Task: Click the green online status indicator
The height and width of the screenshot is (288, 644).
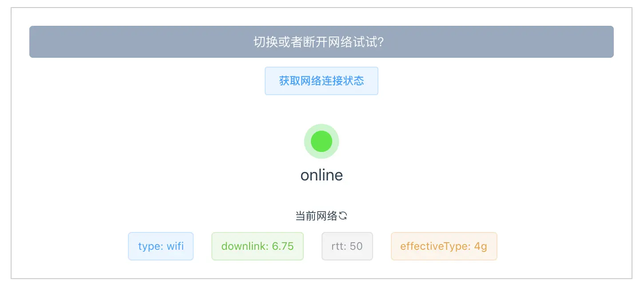Action: tap(322, 141)
